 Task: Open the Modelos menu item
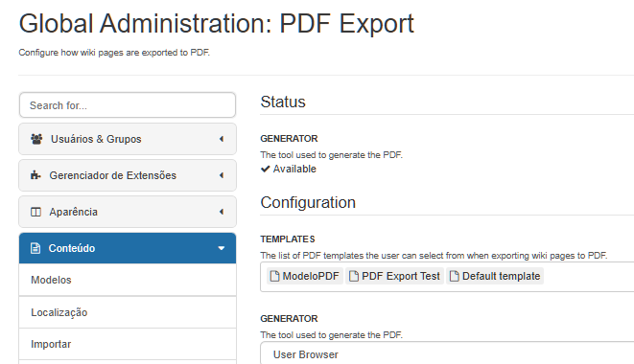[128, 280]
